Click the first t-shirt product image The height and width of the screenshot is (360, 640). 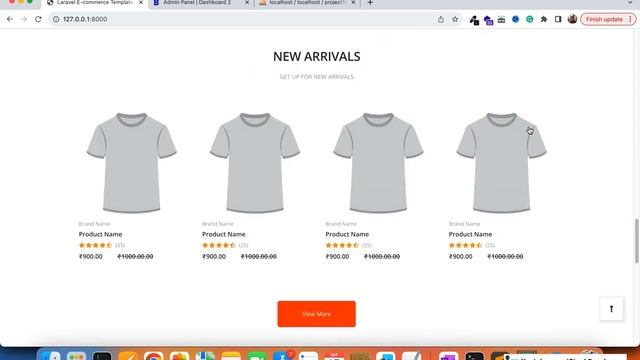[x=131, y=162]
